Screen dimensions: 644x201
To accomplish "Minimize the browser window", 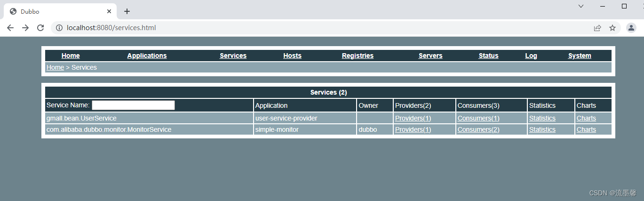I will point(603,6).
